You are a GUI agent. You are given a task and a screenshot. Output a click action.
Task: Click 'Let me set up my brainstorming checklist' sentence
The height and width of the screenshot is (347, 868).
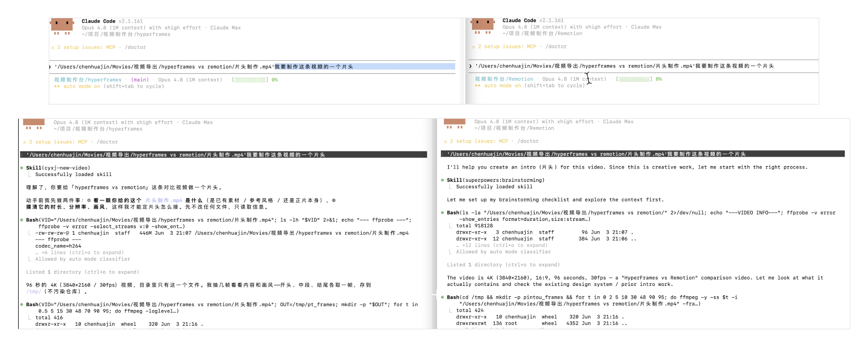555,200
